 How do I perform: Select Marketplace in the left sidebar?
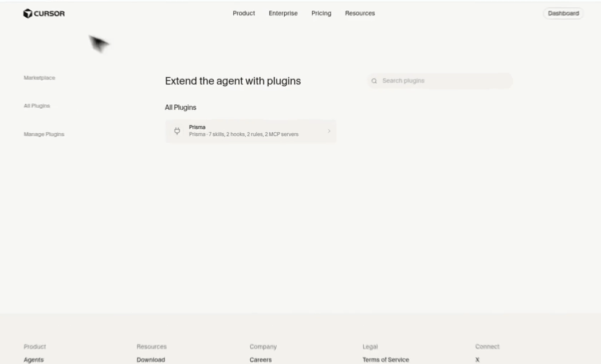[40, 78]
